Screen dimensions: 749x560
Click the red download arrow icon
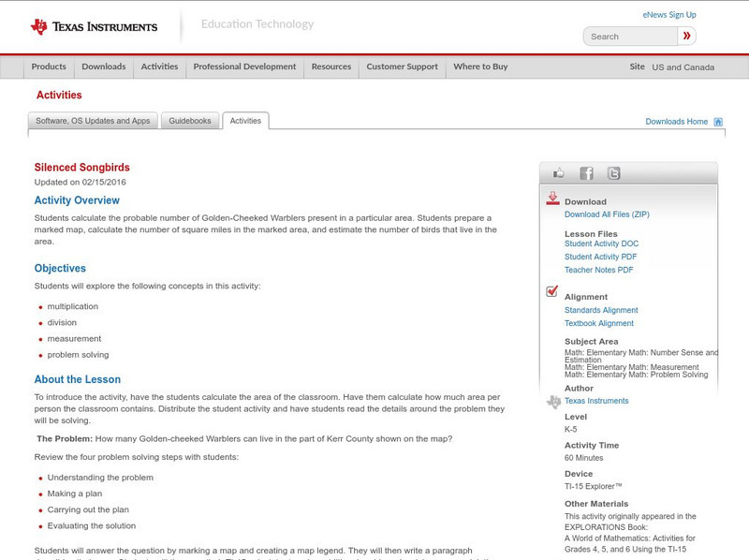click(552, 199)
